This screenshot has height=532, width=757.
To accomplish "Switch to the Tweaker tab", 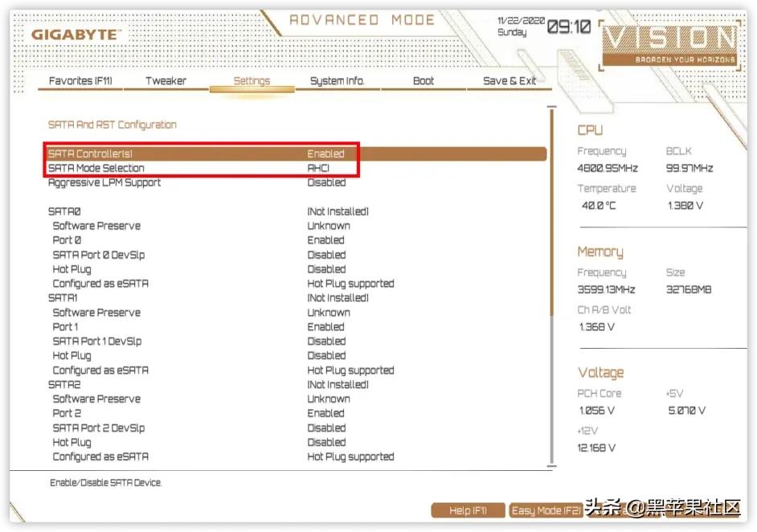I will click(166, 81).
